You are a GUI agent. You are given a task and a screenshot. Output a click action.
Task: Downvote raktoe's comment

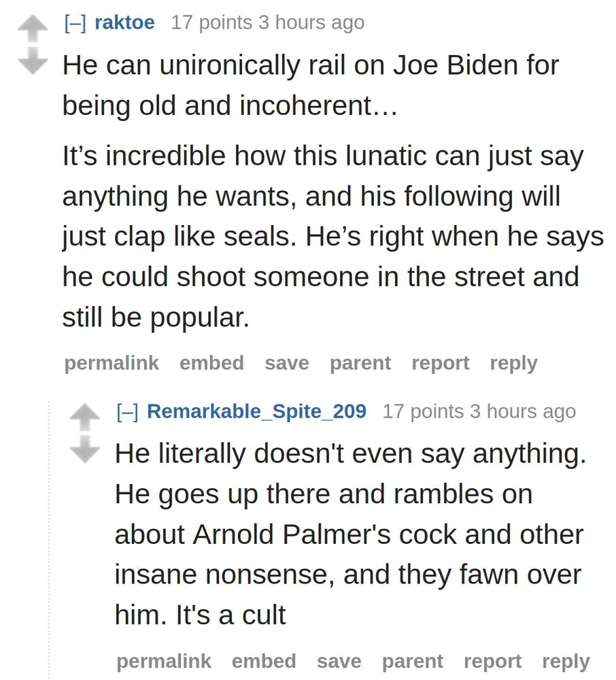pyautogui.click(x=33, y=63)
